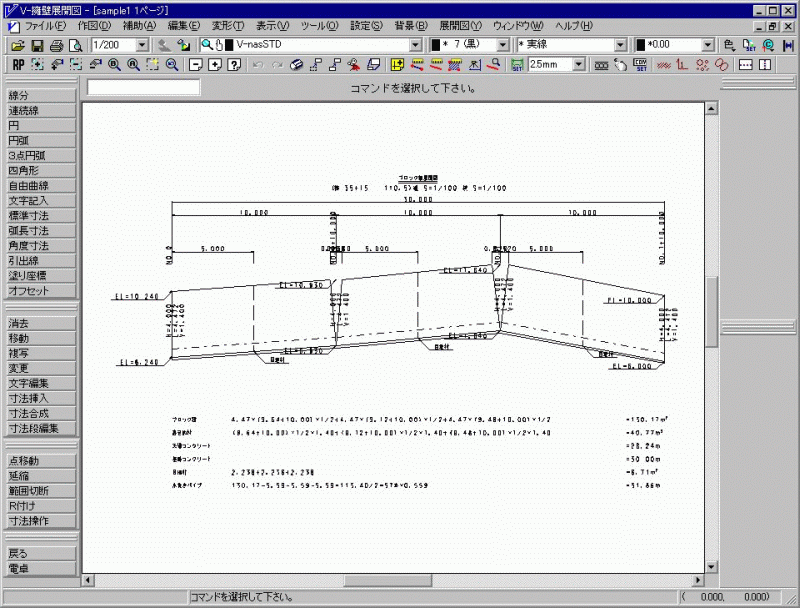The width and height of the screenshot is (800, 608).
Task: Click black color swatch in 7 (黒) selector
Action: click(x=436, y=45)
